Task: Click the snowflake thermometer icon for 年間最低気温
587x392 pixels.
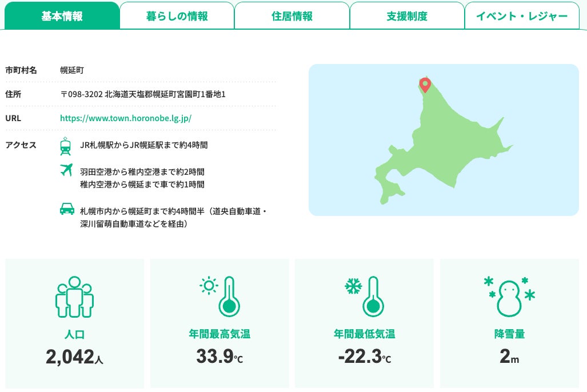Action: (x=365, y=297)
